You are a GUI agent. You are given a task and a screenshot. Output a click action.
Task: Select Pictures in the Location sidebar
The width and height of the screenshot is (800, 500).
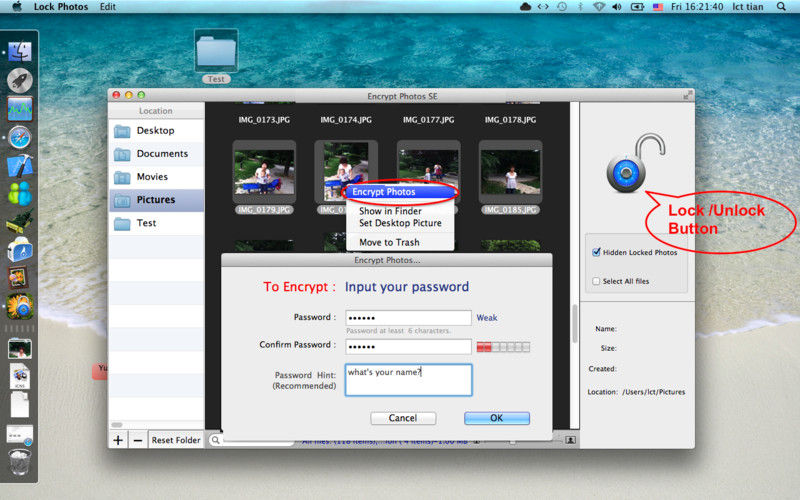(156, 199)
